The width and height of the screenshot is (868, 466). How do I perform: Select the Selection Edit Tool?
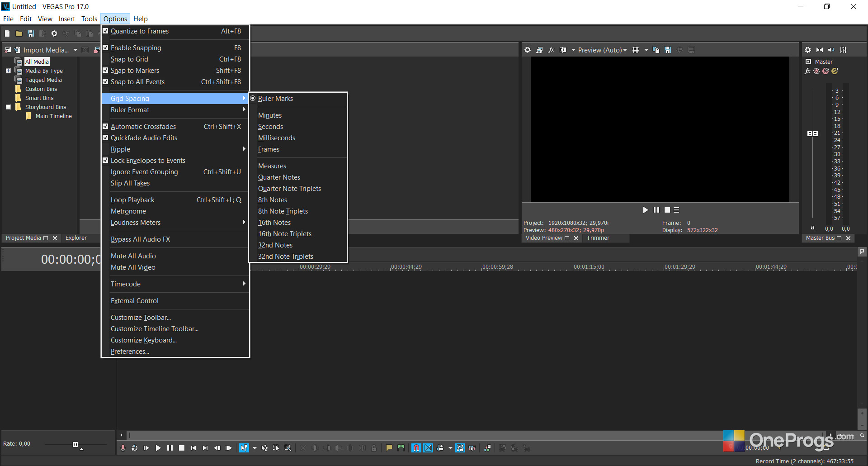pos(276,448)
